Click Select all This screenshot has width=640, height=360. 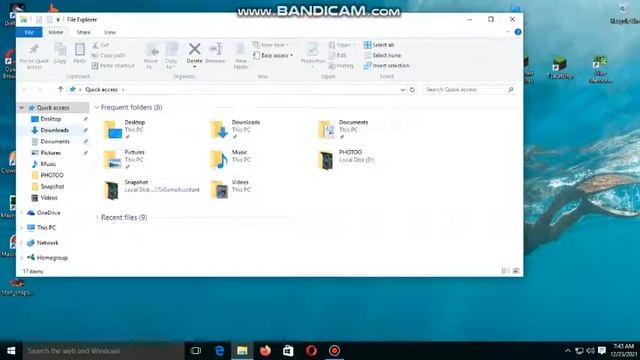point(379,45)
